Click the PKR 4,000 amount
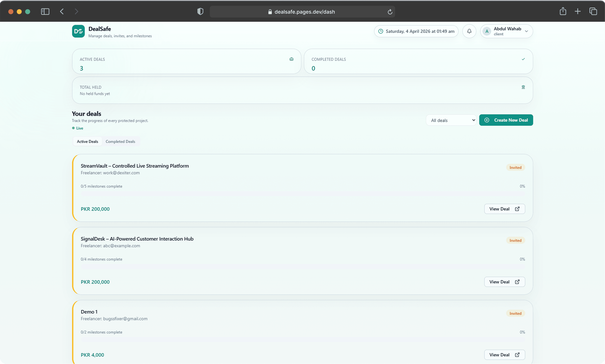The image size is (605, 364). pyautogui.click(x=92, y=355)
